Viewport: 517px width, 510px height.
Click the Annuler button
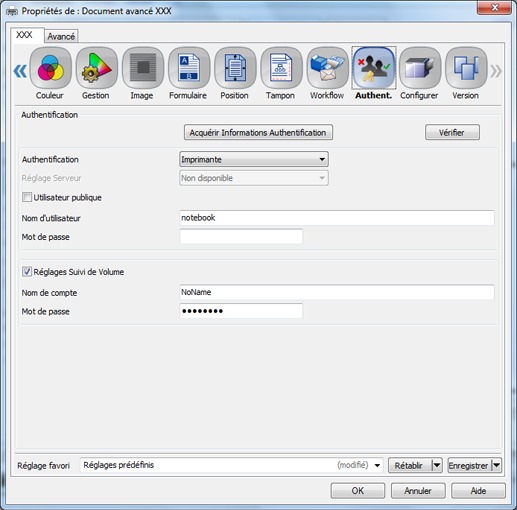[418, 491]
